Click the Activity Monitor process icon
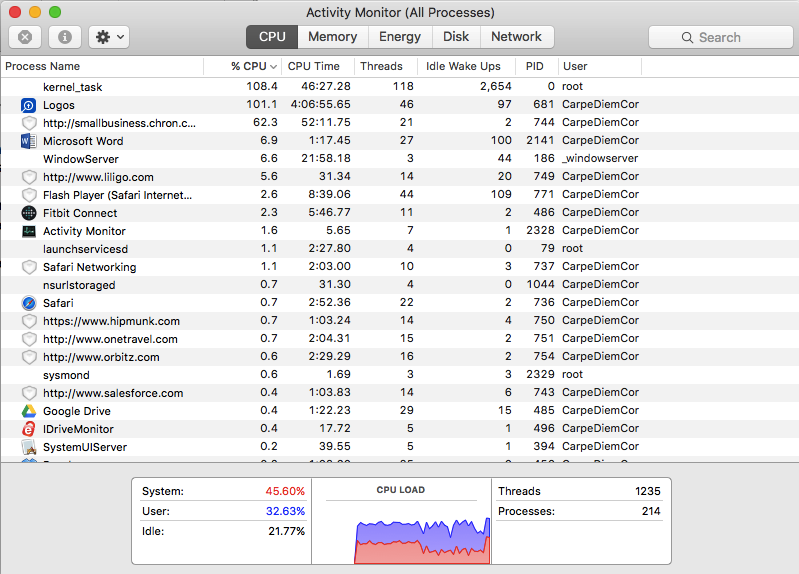799x574 pixels. click(x=29, y=231)
